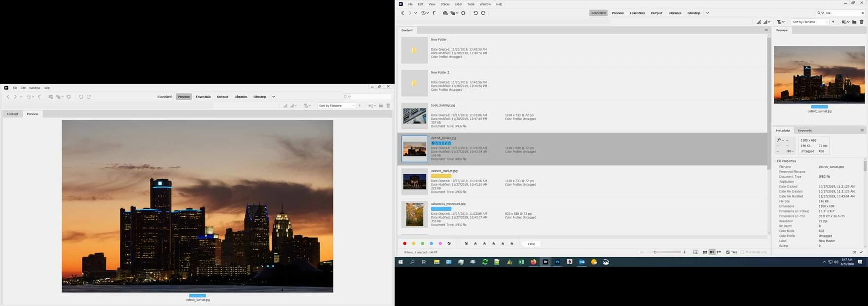The height and width of the screenshot is (306, 868).
Task: Select the eastern_market.jpg thumbnail
Action: tap(414, 182)
